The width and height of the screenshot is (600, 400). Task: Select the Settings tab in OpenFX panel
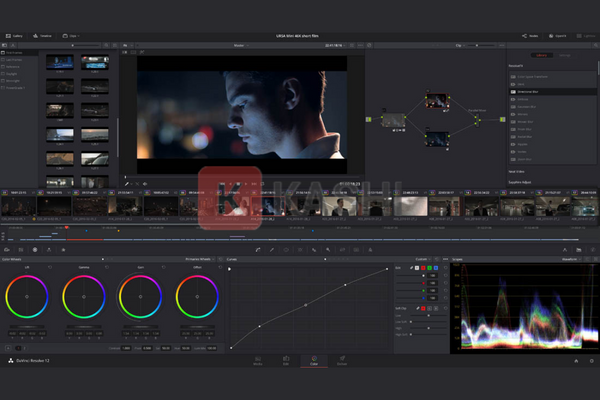tap(564, 55)
